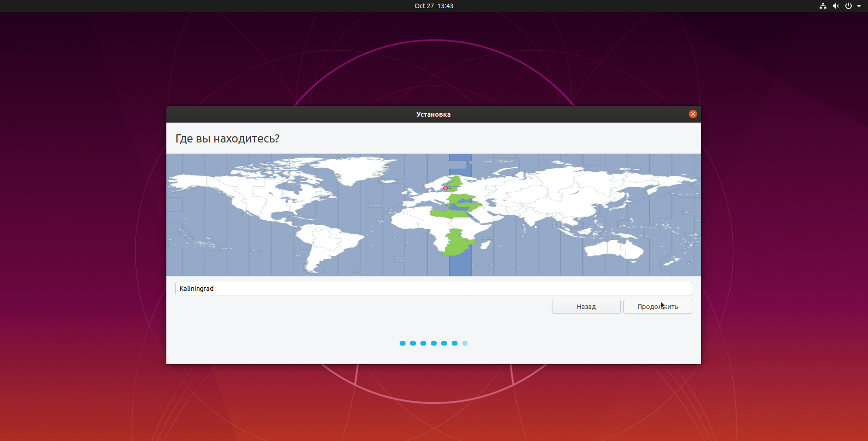
Task: Click the red location pin on map
Action: (x=445, y=188)
